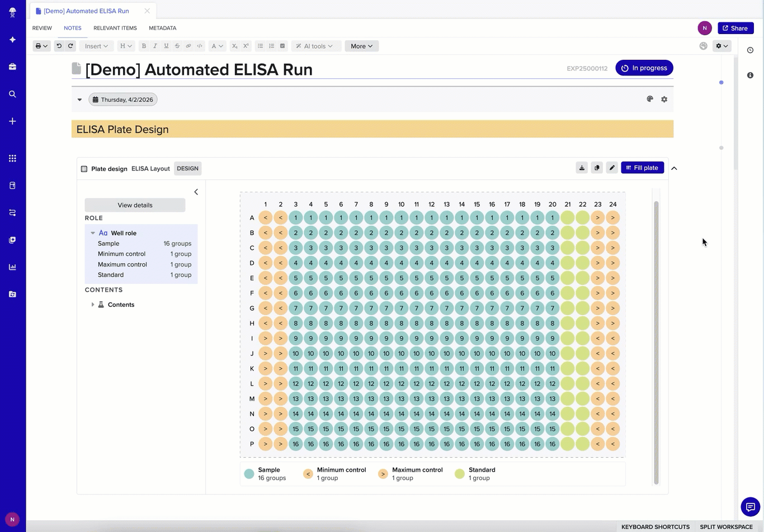Select the download plate layout icon

(582, 168)
